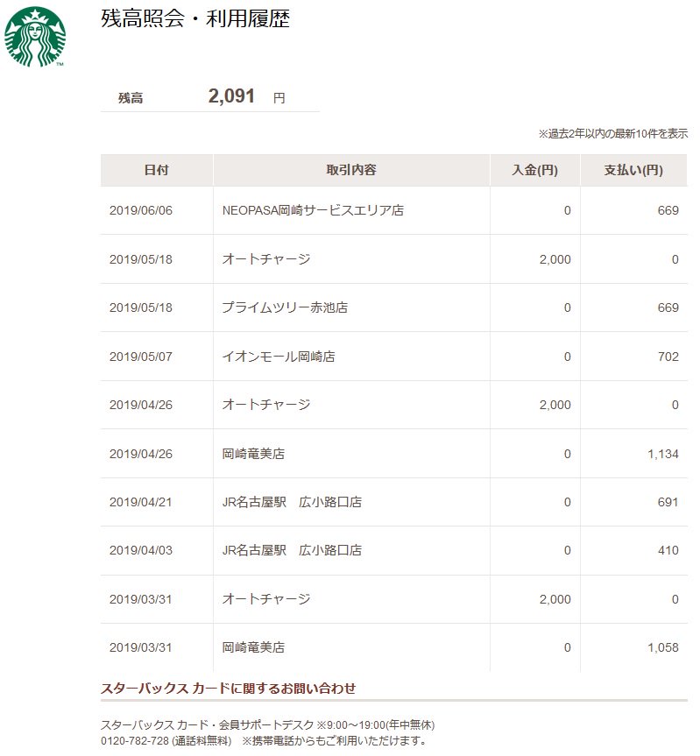
Task: Click the payment amount 1,058
Action: coord(663,647)
